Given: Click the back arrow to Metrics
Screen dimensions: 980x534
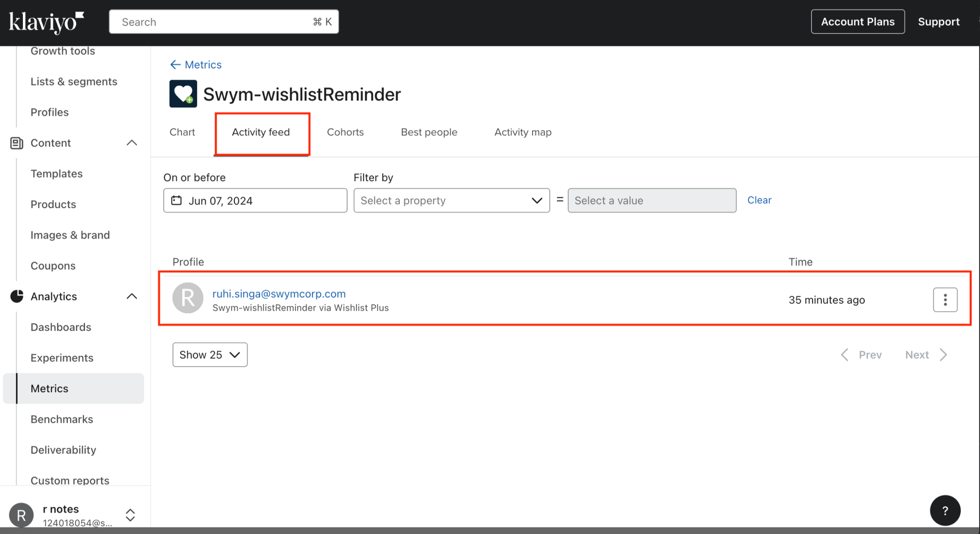Looking at the screenshot, I should (175, 65).
